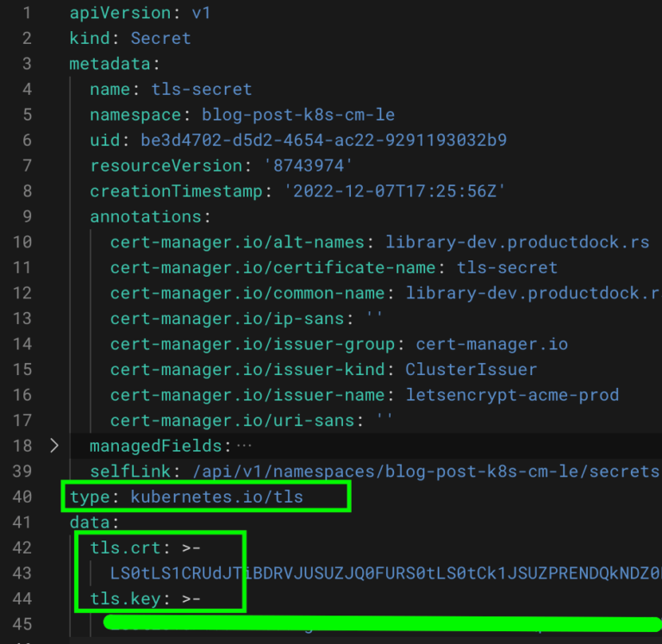Viewport: 662px width, 644px height.
Task: Click timestamp value '2022-12-07T17:25:56Z'
Action: tap(394, 191)
